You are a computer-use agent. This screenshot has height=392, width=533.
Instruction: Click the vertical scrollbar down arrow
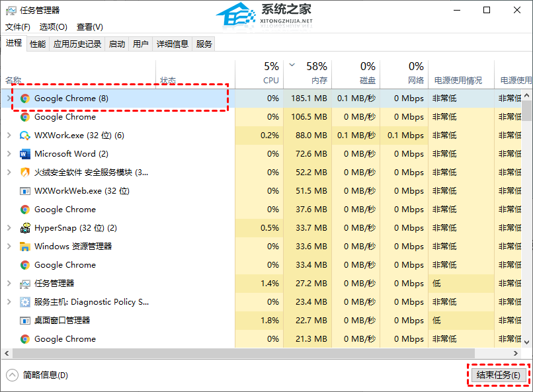[x=526, y=342]
